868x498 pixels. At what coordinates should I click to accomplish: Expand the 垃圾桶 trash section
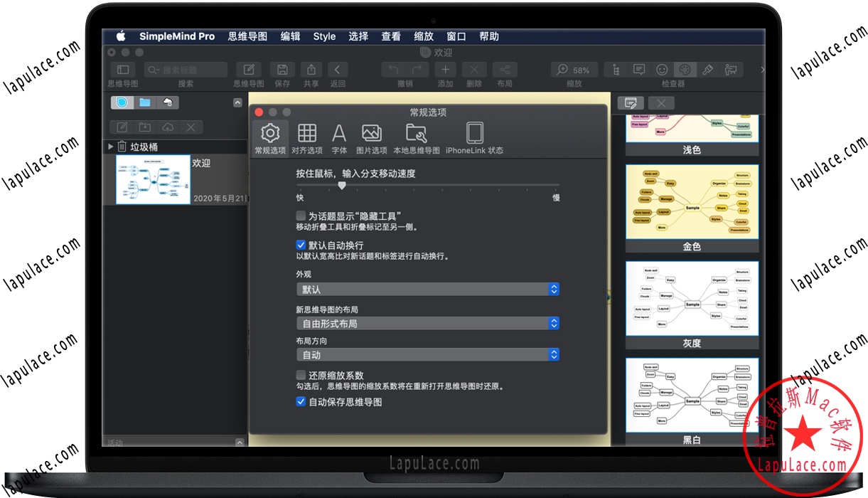pos(110,147)
